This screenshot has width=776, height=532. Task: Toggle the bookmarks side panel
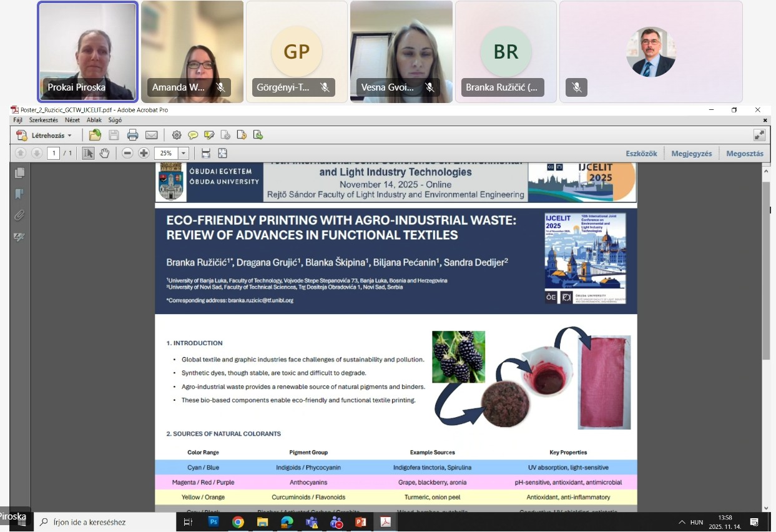tap(20, 194)
